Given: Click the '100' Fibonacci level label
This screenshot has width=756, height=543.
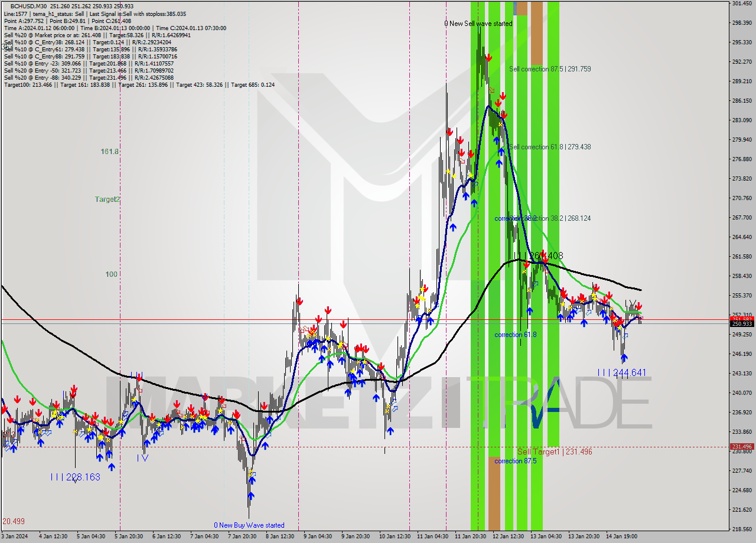Looking at the screenshot, I should [x=111, y=274].
